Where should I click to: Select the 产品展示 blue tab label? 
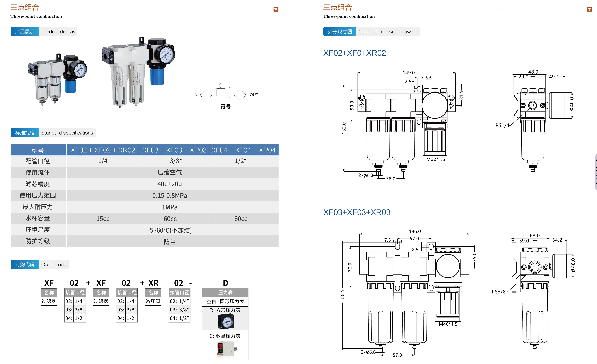(x=25, y=32)
